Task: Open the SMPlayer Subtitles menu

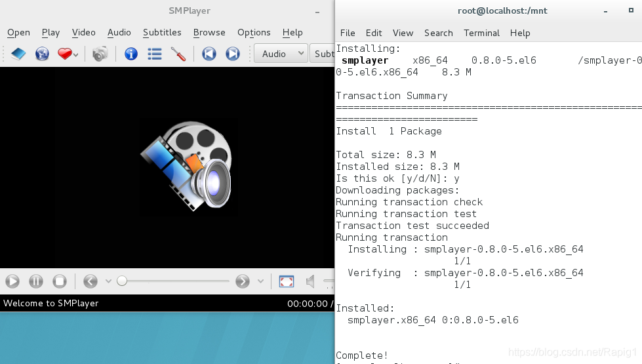Action: [162, 32]
